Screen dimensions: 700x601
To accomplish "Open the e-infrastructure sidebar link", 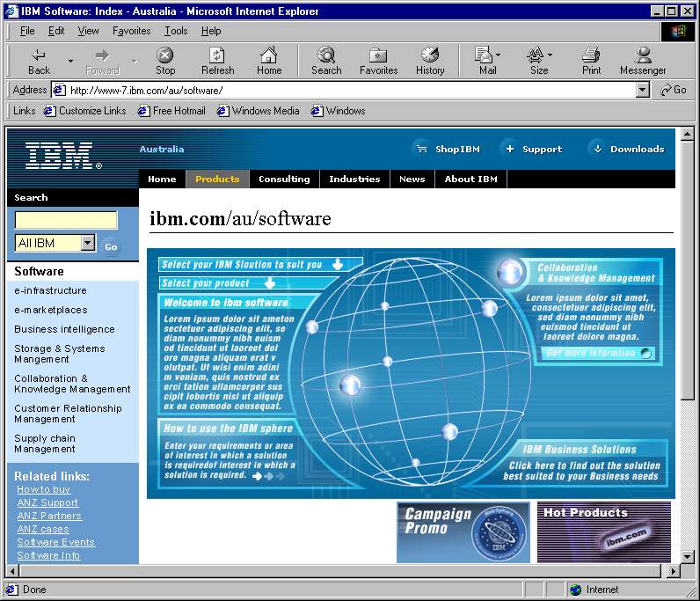I will [50, 290].
